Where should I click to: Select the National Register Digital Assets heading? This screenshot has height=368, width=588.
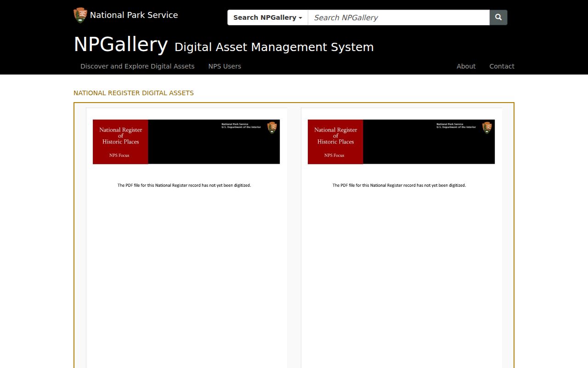[134, 93]
